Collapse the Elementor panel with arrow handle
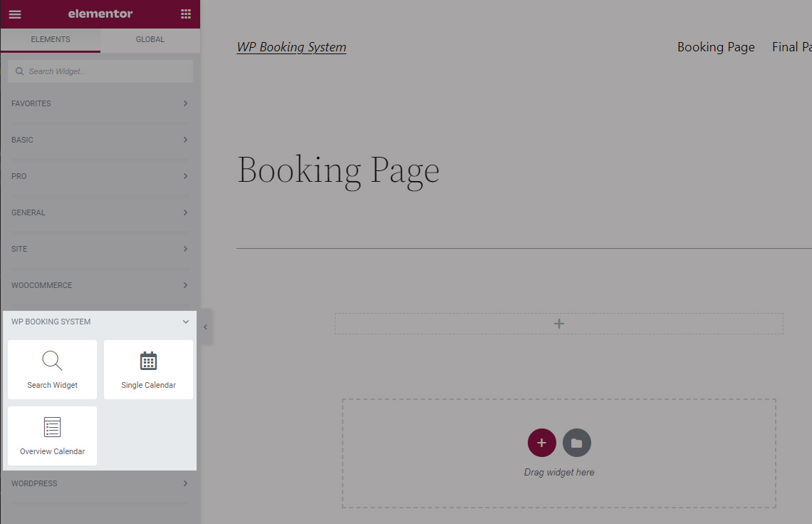812x524 pixels. pyautogui.click(x=206, y=327)
